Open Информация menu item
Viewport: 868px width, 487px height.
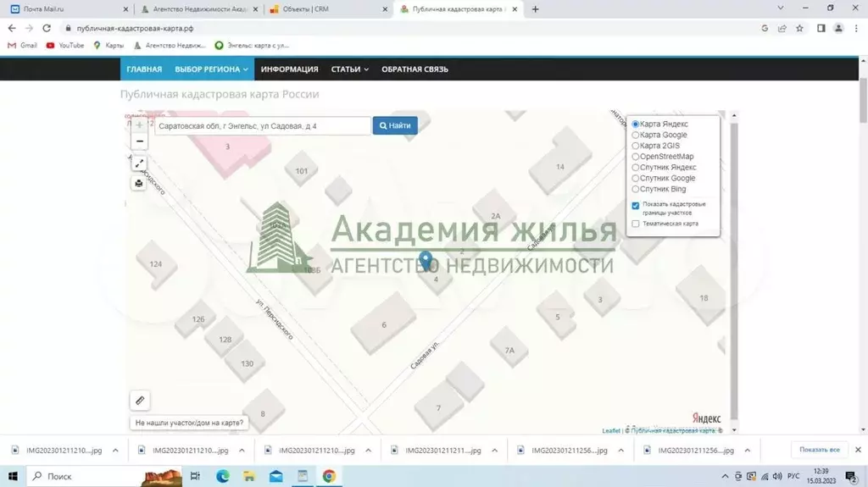(290, 69)
